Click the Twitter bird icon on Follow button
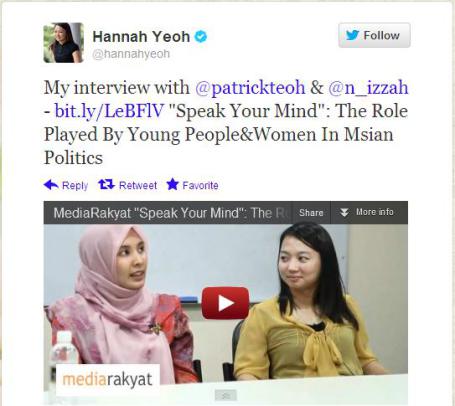The width and height of the screenshot is (455, 406). tap(352, 35)
